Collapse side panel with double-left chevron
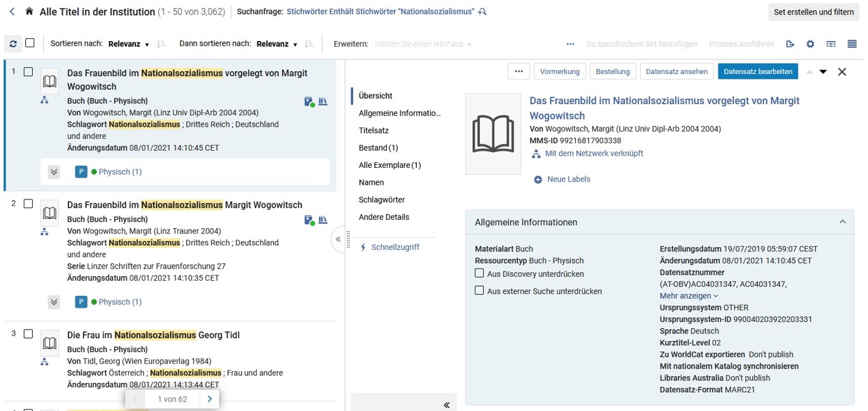 (x=447, y=405)
